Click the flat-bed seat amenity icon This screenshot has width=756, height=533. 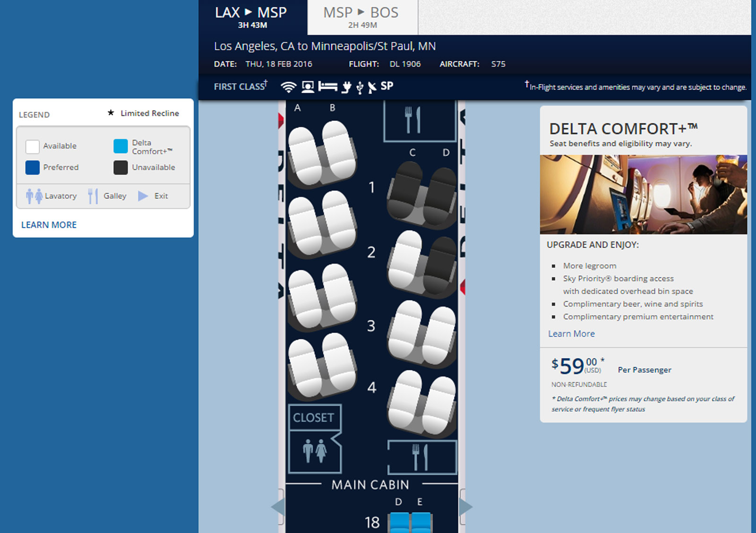327,86
